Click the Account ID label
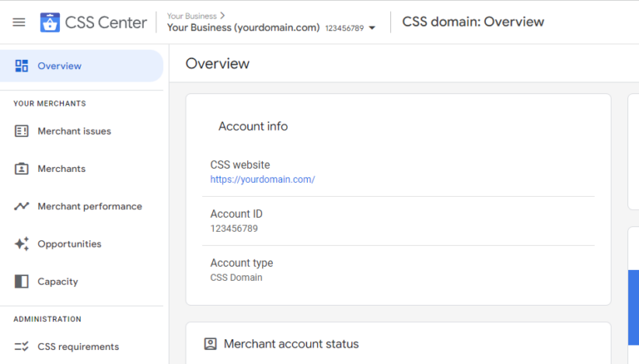Viewport: 639px width, 364px height. click(x=236, y=214)
